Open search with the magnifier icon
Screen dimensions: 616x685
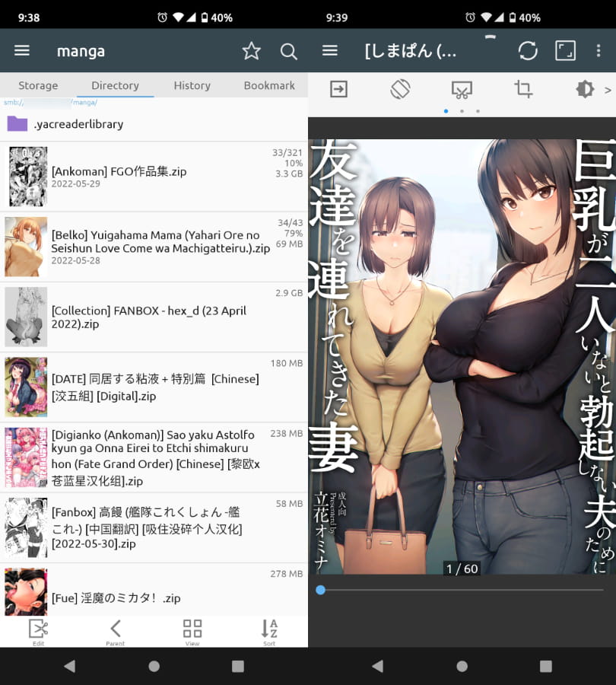tap(288, 52)
